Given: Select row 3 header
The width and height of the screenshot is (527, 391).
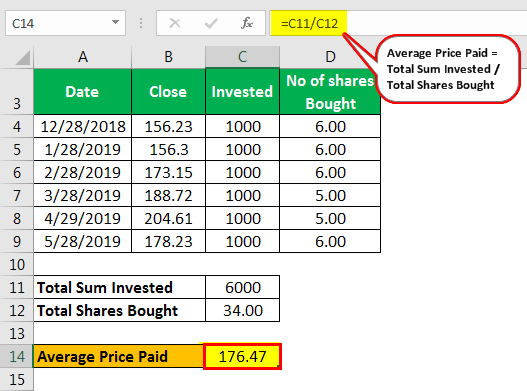Looking at the screenshot, I should click(16, 91).
